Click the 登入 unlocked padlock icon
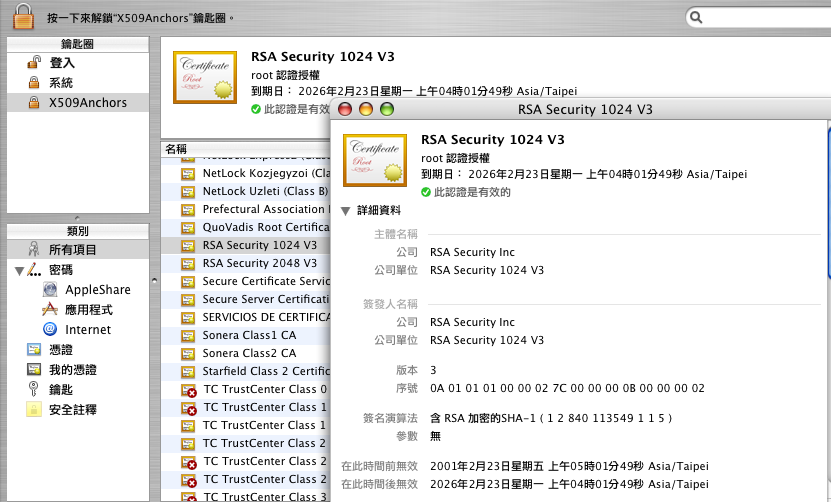 tap(34, 63)
